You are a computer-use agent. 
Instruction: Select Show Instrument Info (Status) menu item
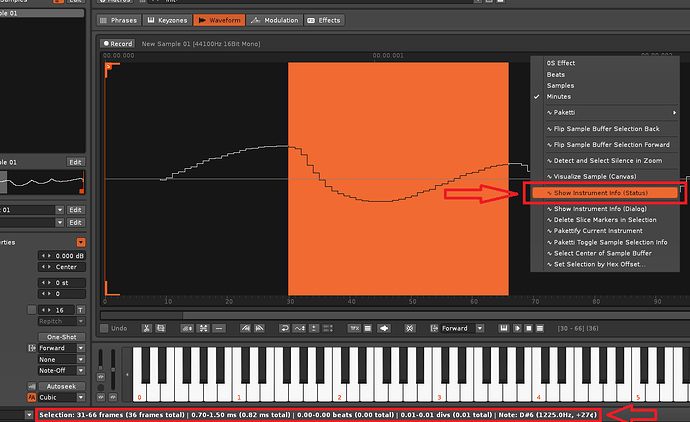click(600, 192)
